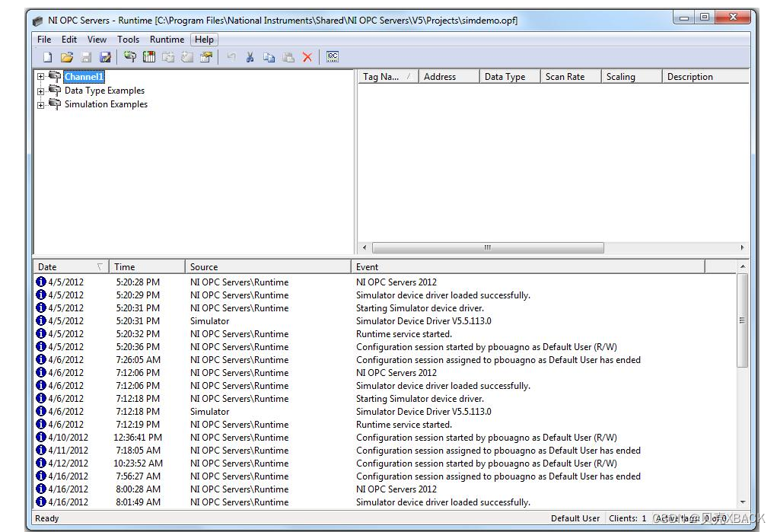Delete selection with the red X icon
The width and height of the screenshot is (777, 532).
[307, 57]
